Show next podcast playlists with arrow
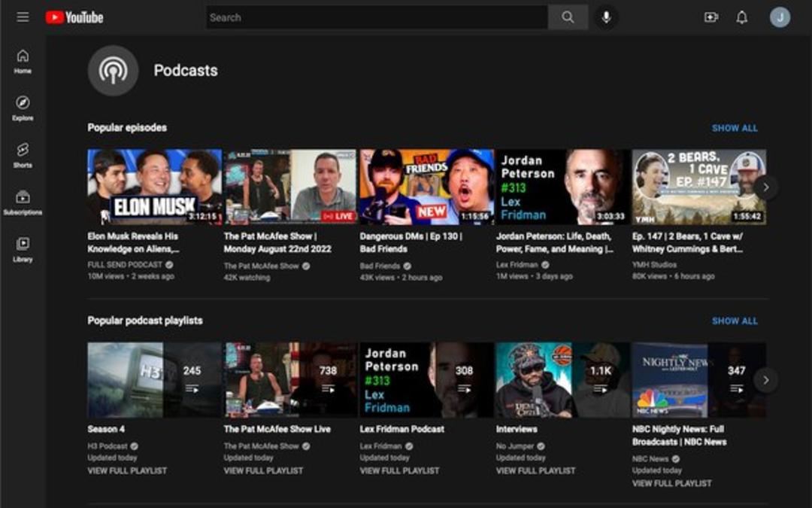Screen dimensions: 812x508 [x=766, y=380]
